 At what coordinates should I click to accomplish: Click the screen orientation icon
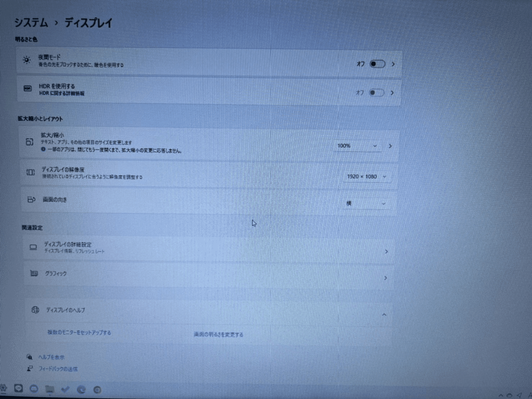pyautogui.click(x=32, y=199)
